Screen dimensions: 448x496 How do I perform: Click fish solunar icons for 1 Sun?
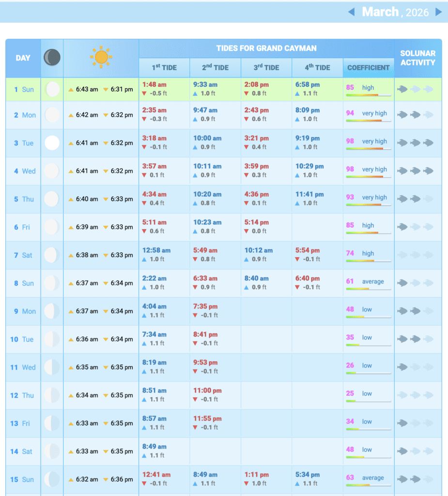pyautogui.click(x=415, y=89)
